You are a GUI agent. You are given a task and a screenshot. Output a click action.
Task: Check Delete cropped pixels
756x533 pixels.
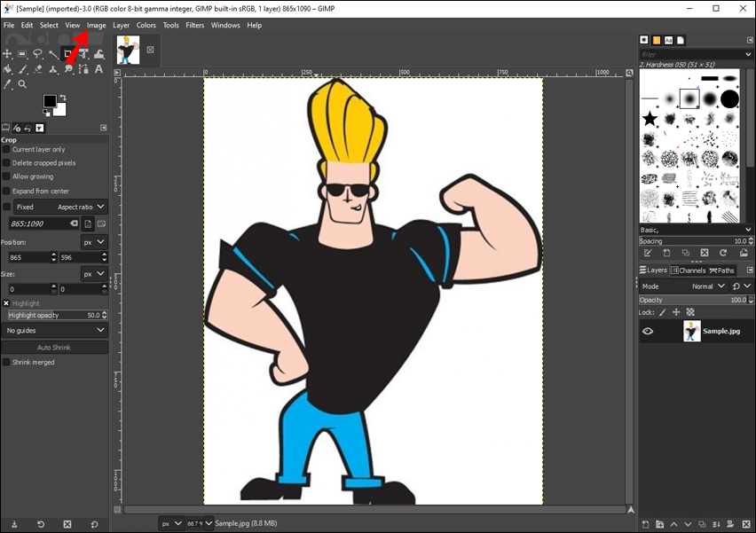click(6, 163)
